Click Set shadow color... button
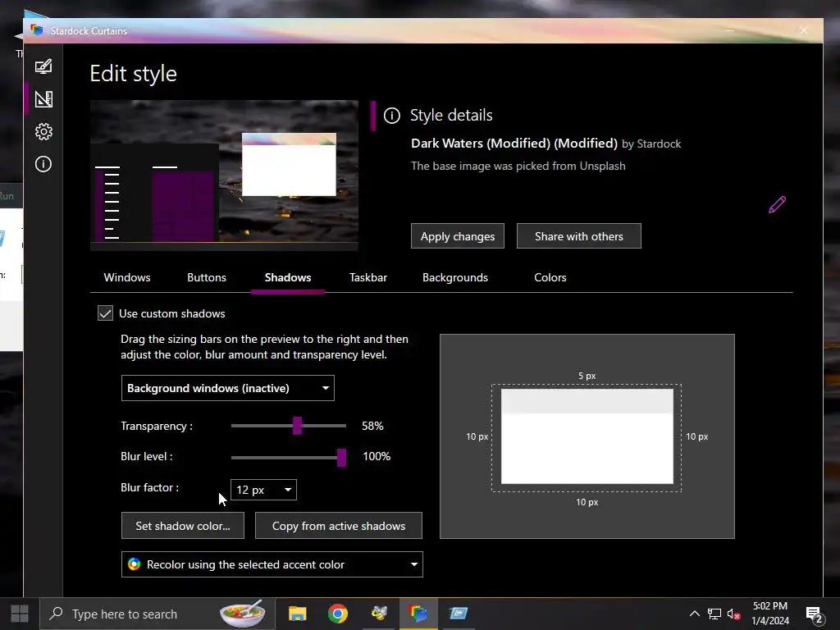 tap(183, 526)
